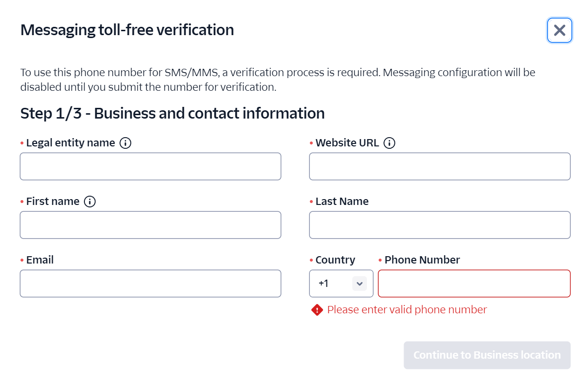
Task: Click inside the Last Name field
Action: click(440, 224)
